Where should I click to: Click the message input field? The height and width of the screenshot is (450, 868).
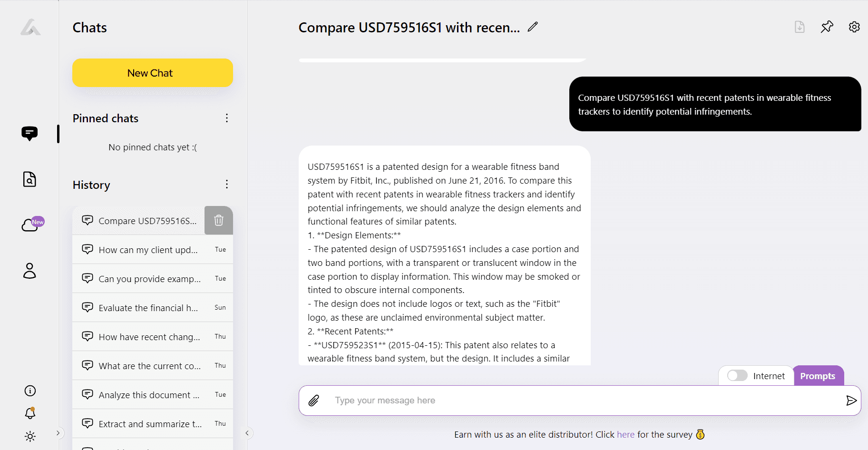click(x=580, y=401)
